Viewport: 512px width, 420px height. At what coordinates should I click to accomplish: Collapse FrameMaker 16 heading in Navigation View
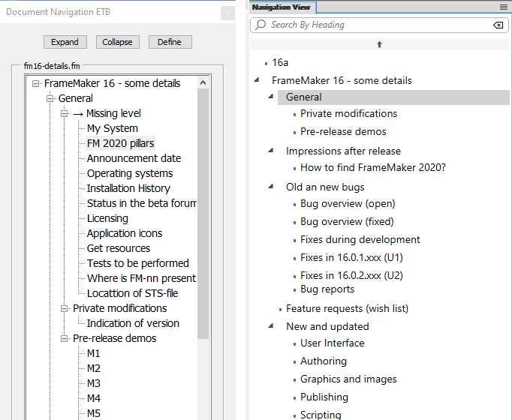click(x=257, y=79)
